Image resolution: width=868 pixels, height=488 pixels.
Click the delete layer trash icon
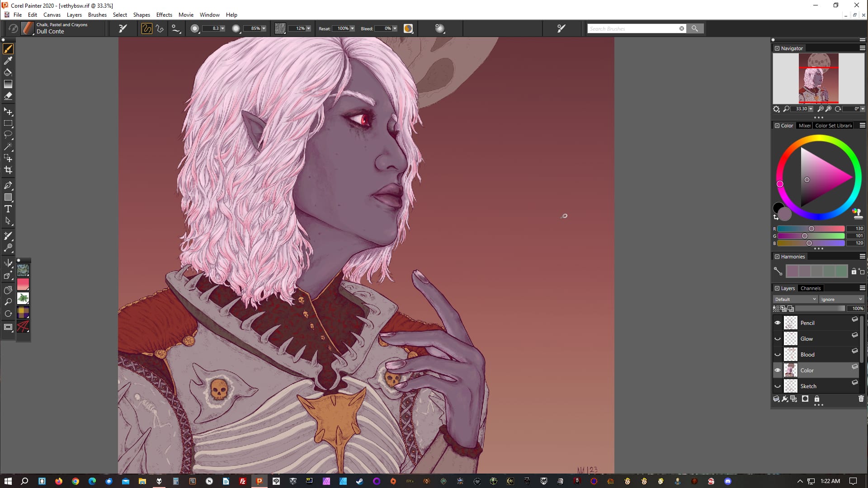(x=861, y=399)
